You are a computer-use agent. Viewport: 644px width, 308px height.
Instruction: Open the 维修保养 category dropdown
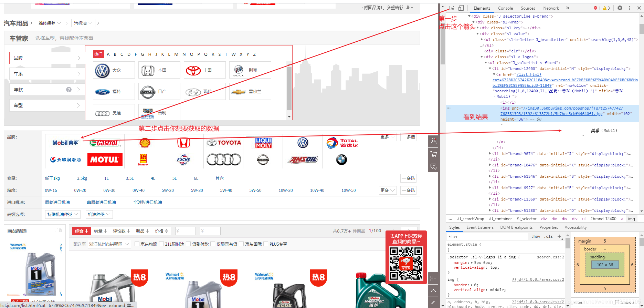50,23
